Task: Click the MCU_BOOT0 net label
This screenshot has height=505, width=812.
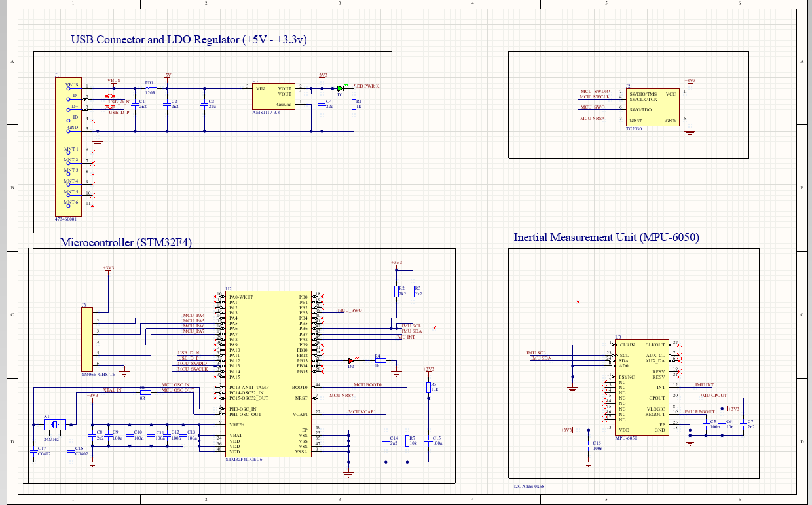Action: (x=367, y=385)
